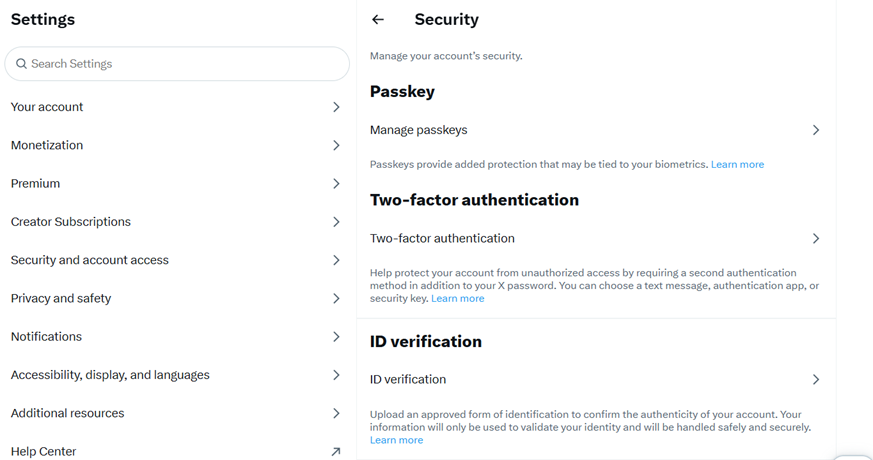
Task: Open the Additional resources menu item
Action: pyautogui.click(x=68, y=414)
